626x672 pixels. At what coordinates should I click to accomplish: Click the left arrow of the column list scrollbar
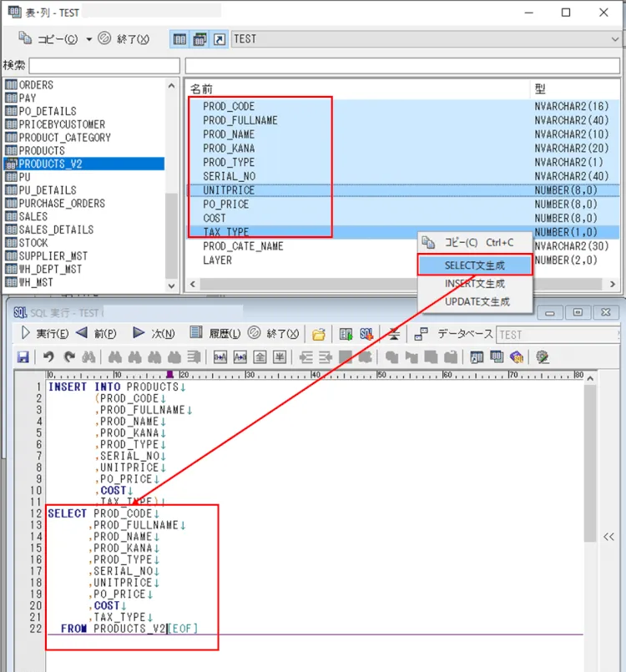(x=193, y=284)
